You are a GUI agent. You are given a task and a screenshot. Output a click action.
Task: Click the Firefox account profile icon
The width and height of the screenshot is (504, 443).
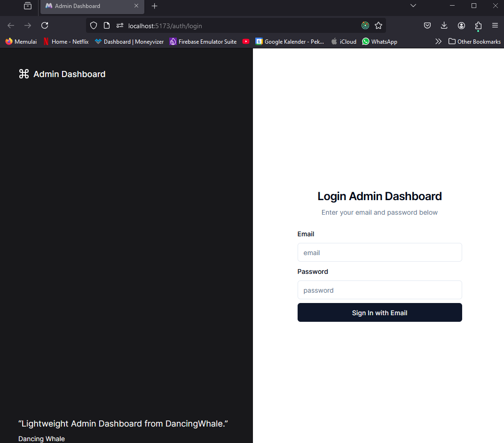[x=461, y=25]
